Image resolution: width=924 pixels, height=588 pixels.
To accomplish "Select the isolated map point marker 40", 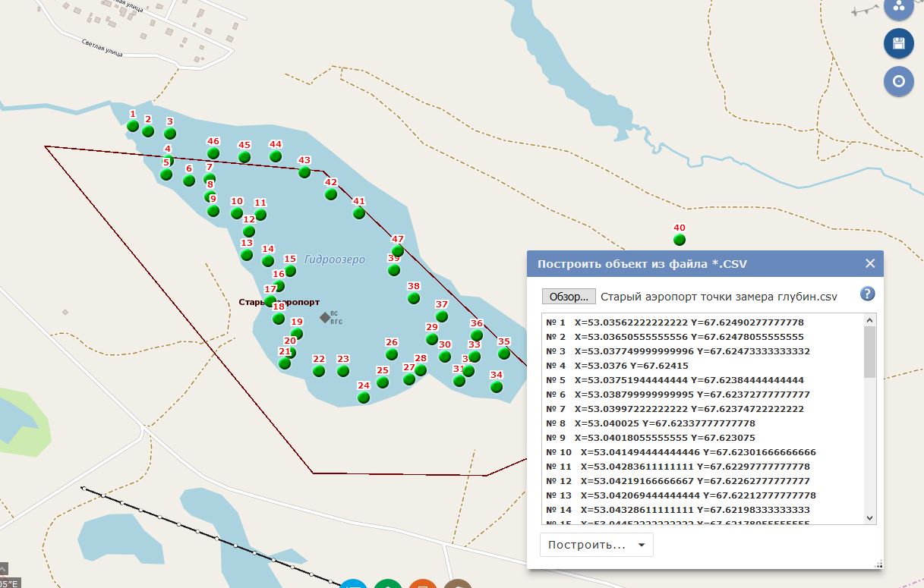I will click(x=680, y=240).
